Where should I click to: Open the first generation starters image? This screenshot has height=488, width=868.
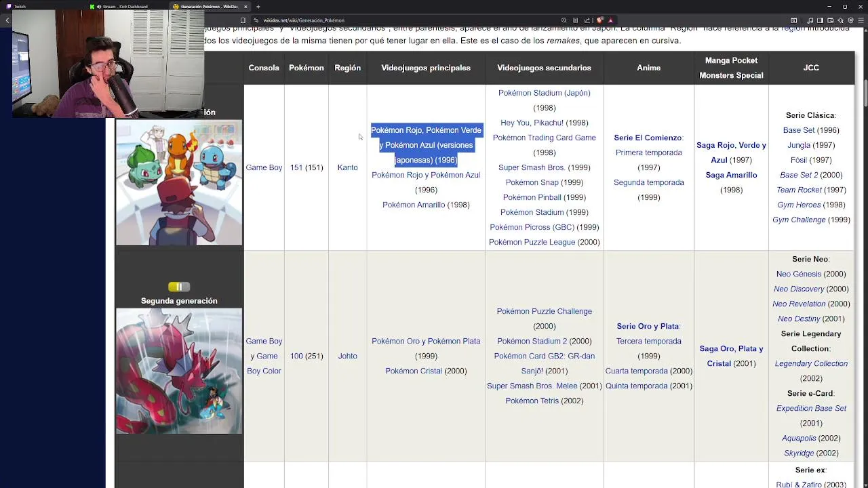click(179, 183)
